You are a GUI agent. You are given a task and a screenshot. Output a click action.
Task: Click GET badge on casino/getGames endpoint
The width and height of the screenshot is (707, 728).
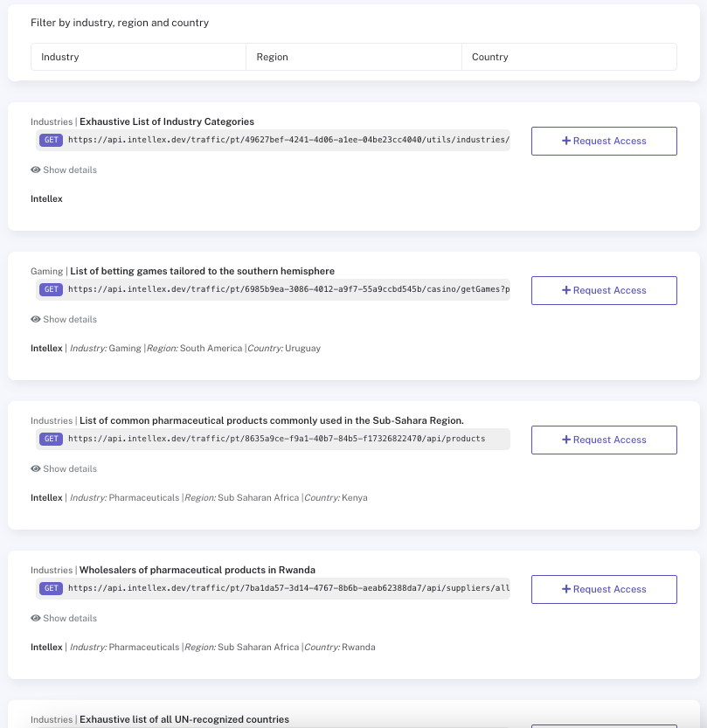click(51, 289)
